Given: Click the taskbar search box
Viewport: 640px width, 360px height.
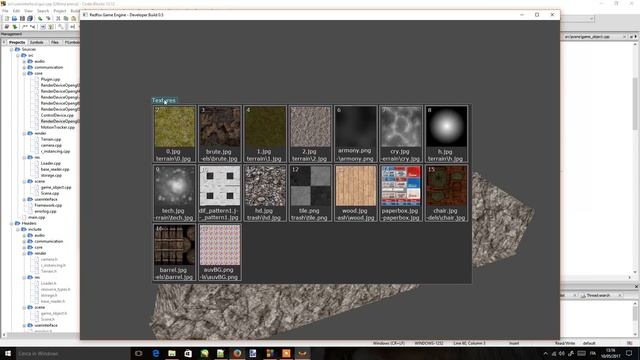Looking at the screenshot, I should [x=73, y=353].
